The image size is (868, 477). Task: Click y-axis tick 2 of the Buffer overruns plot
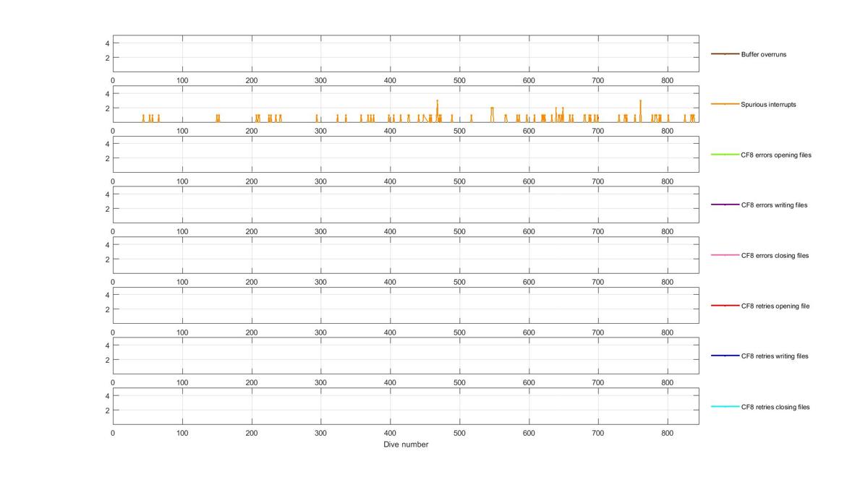(106, 58)
